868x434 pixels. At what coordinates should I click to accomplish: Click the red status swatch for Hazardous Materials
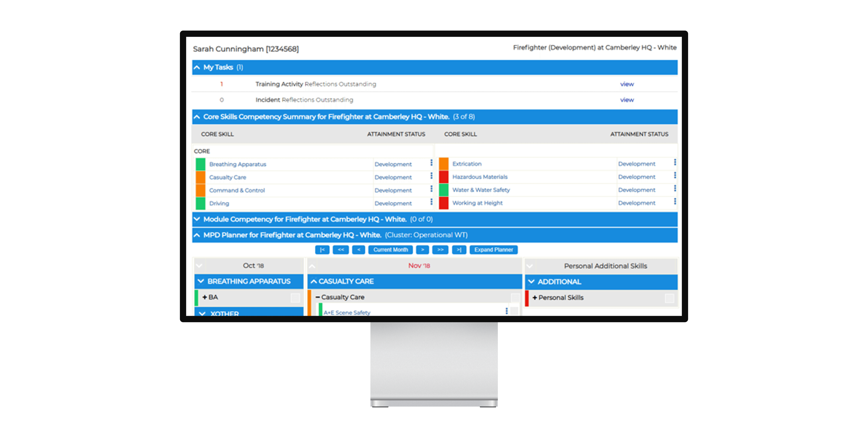(x=444, y=177)
